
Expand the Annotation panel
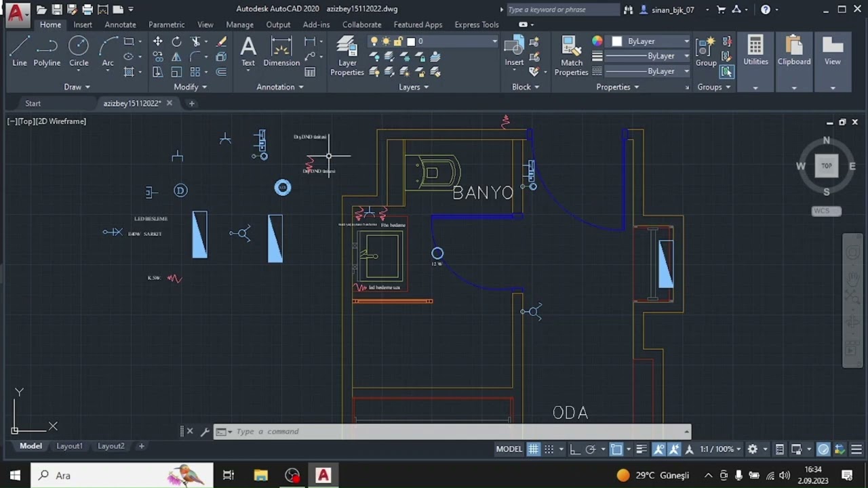tap(280, 87)
